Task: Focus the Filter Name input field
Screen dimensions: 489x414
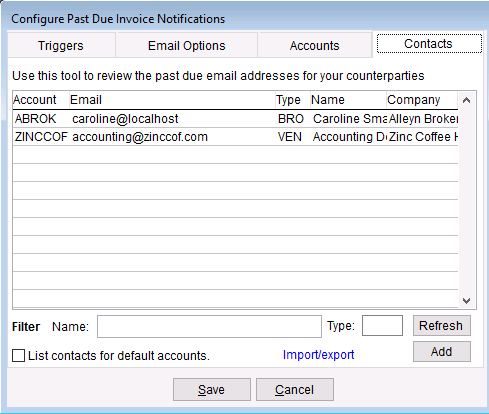Action: [209, 326]
